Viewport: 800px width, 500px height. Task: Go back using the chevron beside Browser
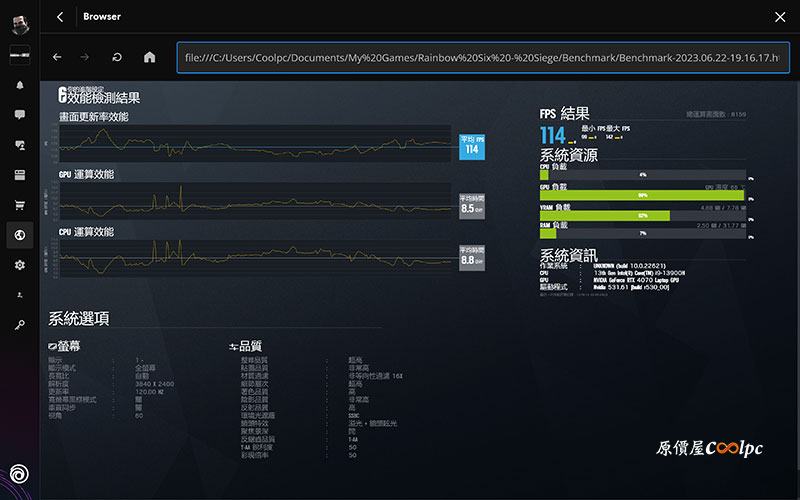tap(60, 17)
